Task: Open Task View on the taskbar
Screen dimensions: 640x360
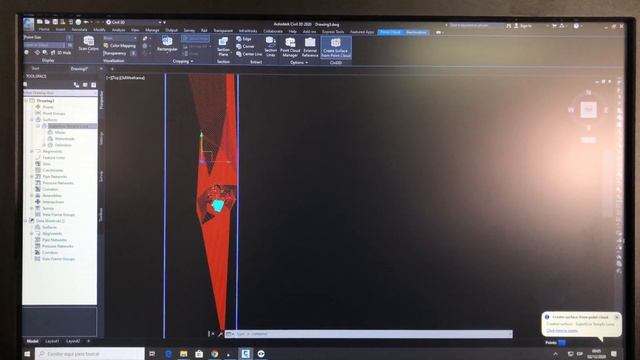Action: pos(152,354)
